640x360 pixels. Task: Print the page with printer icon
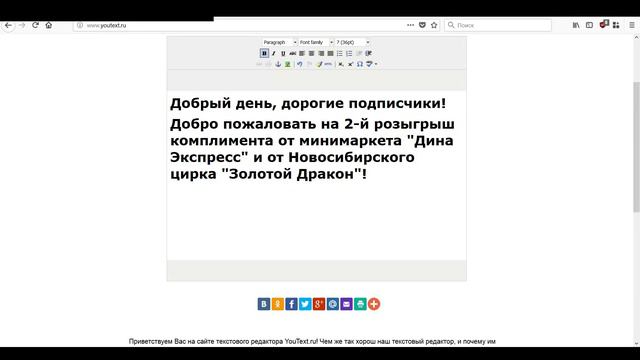pyautogui.click(x=360, y=304)
